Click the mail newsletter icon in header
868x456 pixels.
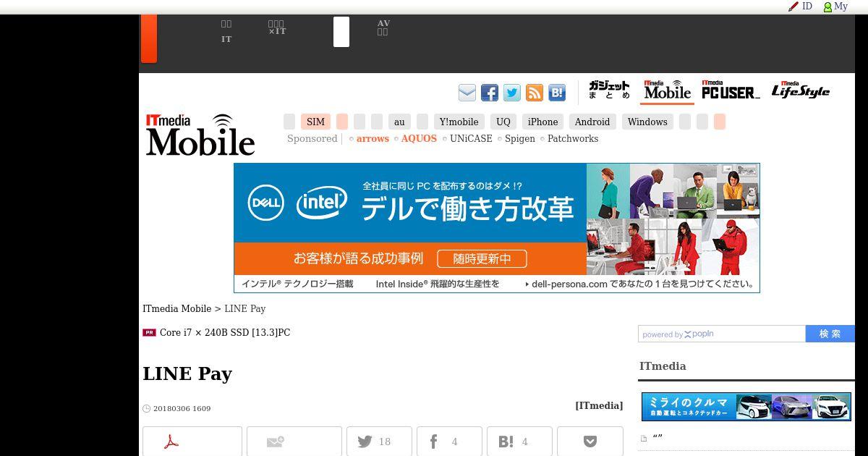[x=467, y=93]
